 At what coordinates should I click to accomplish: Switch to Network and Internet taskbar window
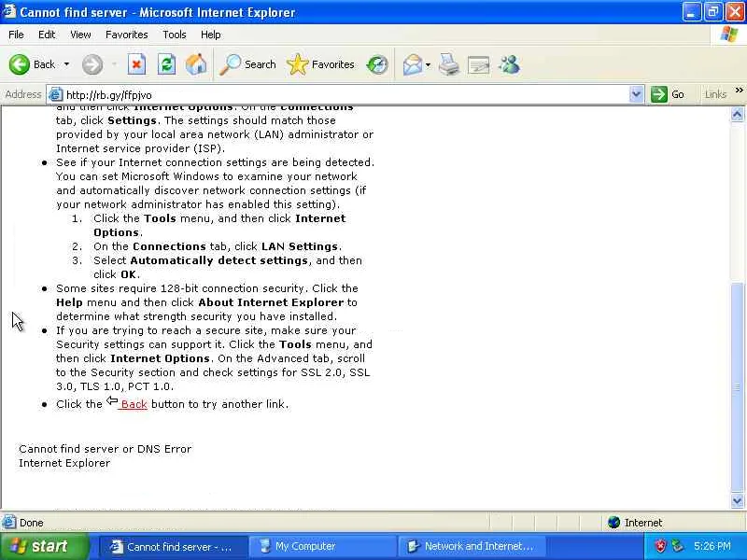click(x=472, y=547)
